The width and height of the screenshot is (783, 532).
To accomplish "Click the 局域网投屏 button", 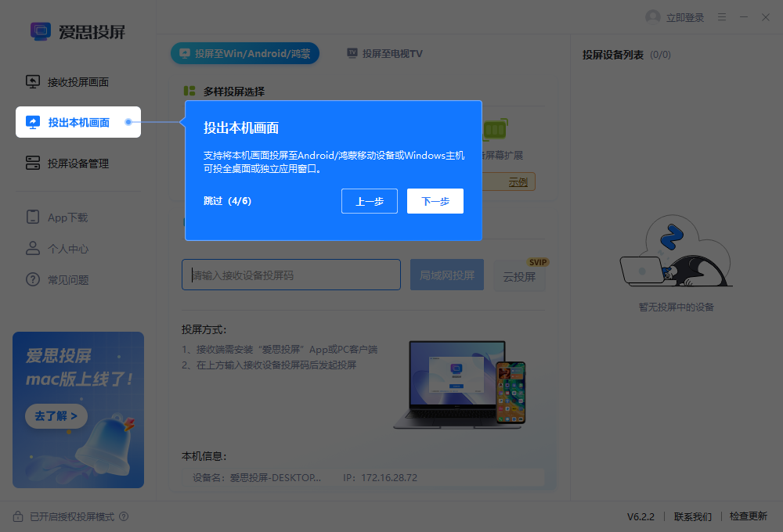I will [x=447, y=275].
